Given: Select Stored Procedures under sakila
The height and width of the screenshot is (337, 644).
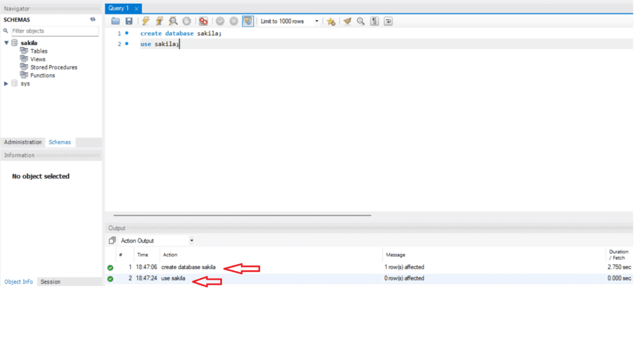Looking at the screenshot, I should pyautogui.click(x=54, y=67).
